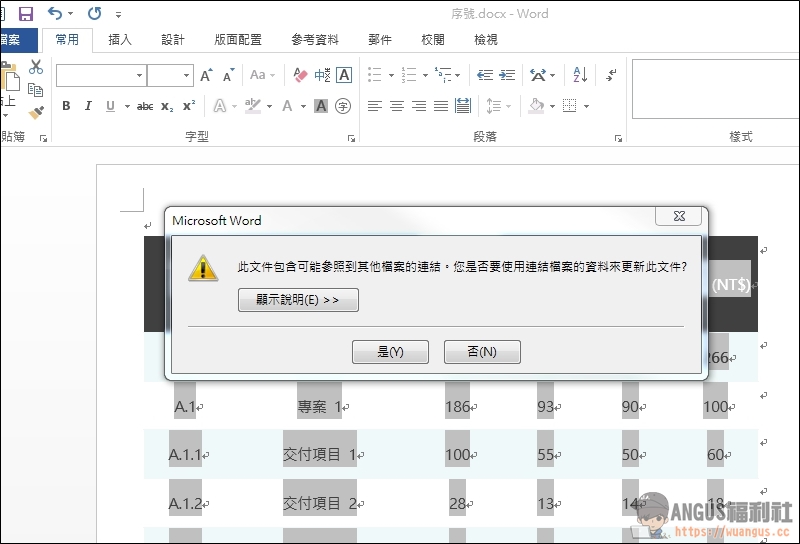Image resolution: width=800 pixels, height=544 pixels.
Task: Click the Center alignment icon
Action: click(x=397, y=106)
